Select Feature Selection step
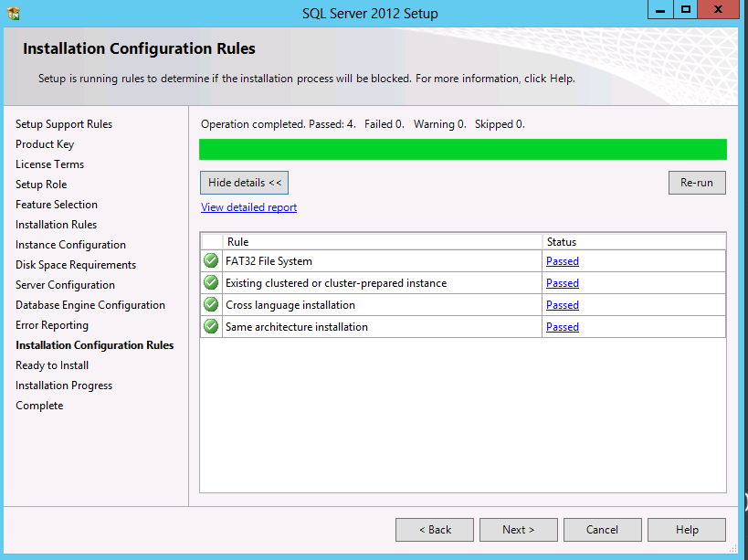This screenshot has height=560, width=748. (57, 205)
